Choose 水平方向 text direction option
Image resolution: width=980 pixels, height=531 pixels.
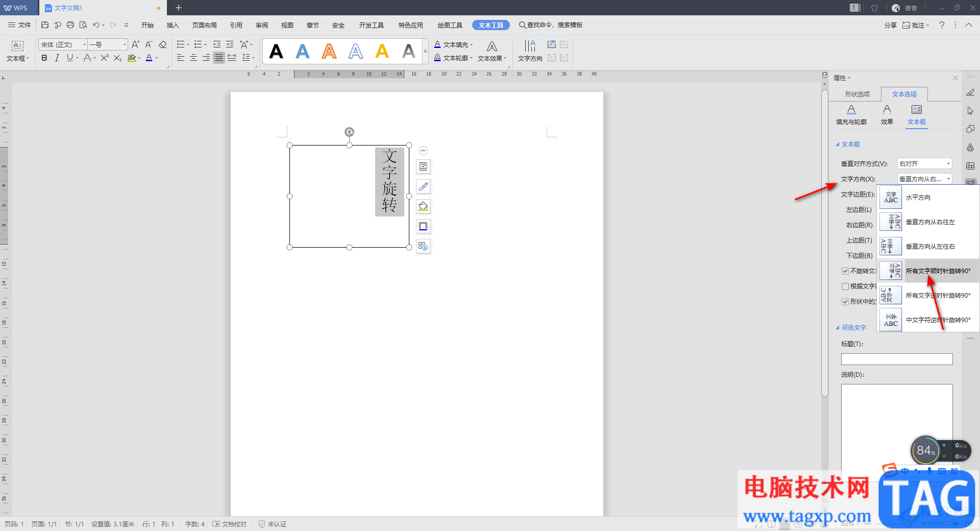point(928,198)
